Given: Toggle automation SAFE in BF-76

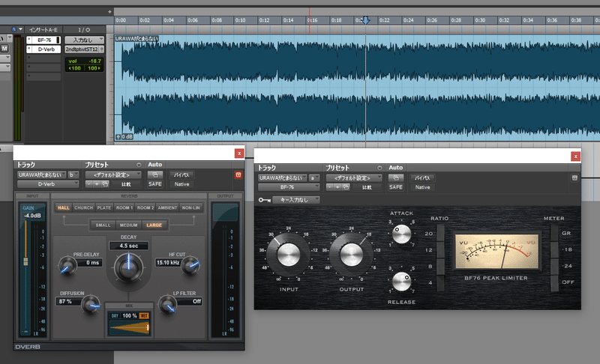Looking at the screenshot, I should [x=396, y=187].
